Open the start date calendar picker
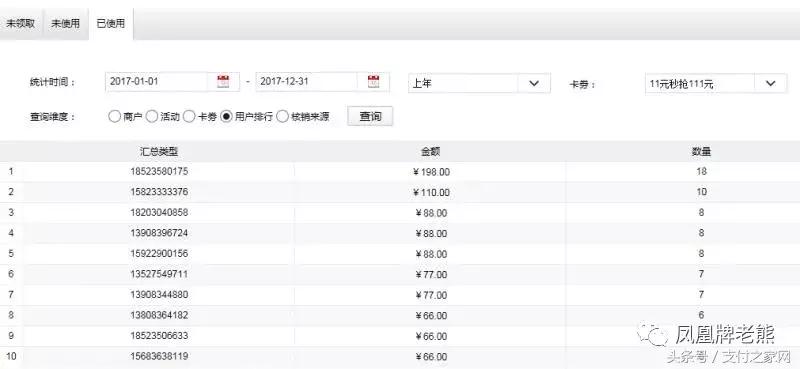 pos(223,82)
